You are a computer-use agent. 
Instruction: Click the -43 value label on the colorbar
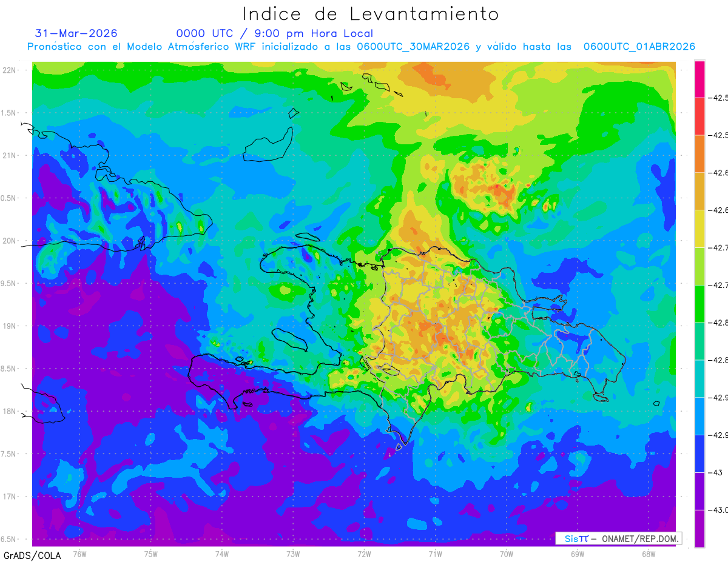[x=717, y=473]
